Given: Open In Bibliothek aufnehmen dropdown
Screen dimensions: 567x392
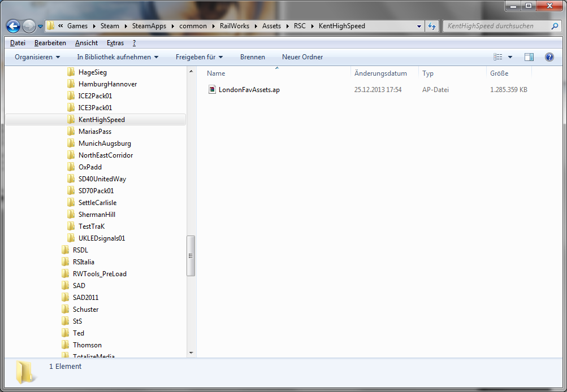Looking at the screenshot, I should pyautogui.click(x=118, y=56).
